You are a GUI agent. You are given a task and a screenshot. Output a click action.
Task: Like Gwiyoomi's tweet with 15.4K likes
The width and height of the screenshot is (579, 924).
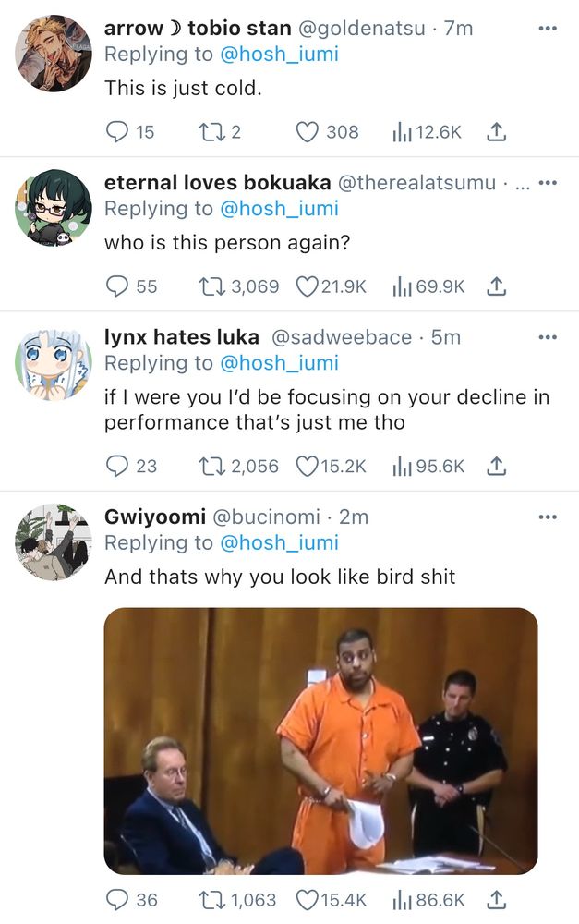[307, 899]
